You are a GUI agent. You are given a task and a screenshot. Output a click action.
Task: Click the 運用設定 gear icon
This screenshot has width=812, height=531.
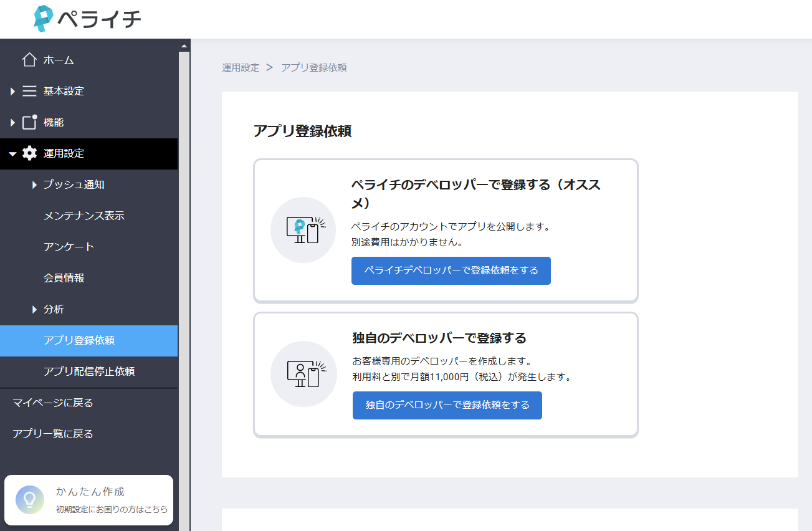[29, 153]
